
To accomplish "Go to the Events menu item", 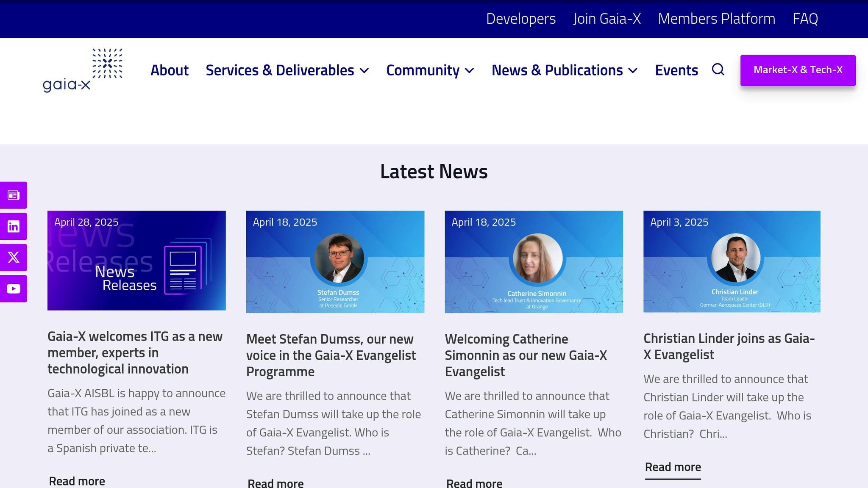I will [676, 70].
